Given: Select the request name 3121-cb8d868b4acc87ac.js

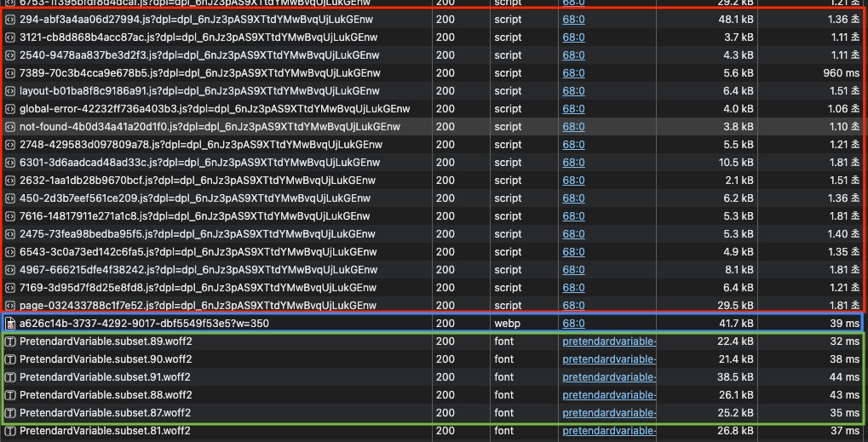Looking at the screenshot, I should [x=199, y=37].
